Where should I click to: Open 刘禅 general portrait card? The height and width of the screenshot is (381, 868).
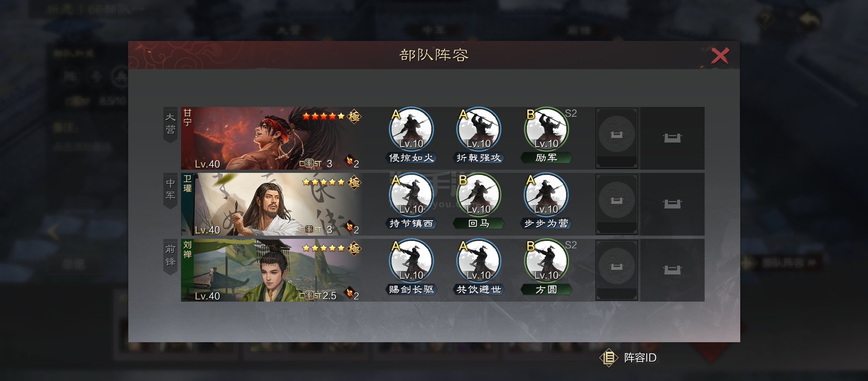coord(272,270)
